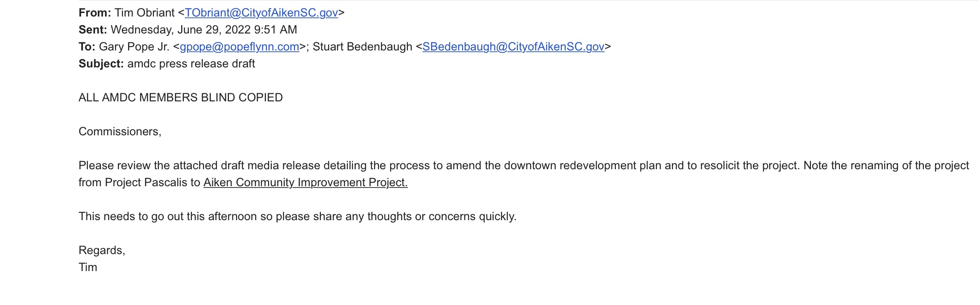Click the recipient name Stuart Bedenbaugh
Viewport: 980px width, 305px height.
click(362, 47)
